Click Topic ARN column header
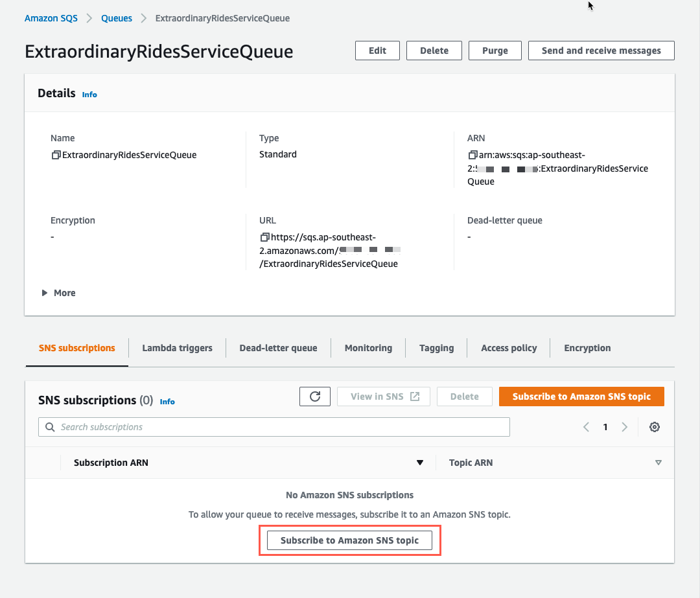This screenshot has width=700, height=598. [x=471, y=463]
